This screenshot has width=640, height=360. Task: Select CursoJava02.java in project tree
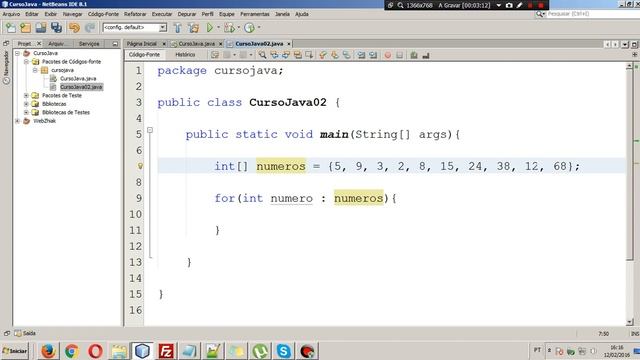pos(81,87)
